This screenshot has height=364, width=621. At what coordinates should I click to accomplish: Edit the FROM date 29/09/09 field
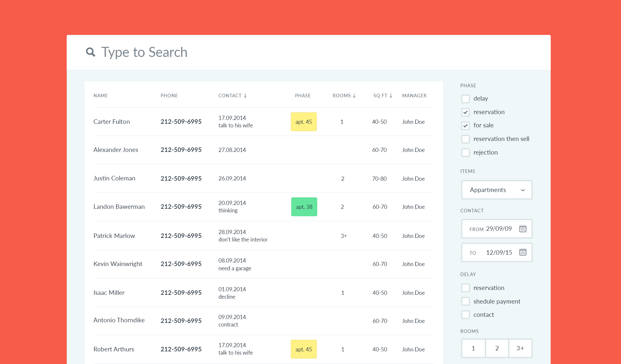[x=496, y=229]
